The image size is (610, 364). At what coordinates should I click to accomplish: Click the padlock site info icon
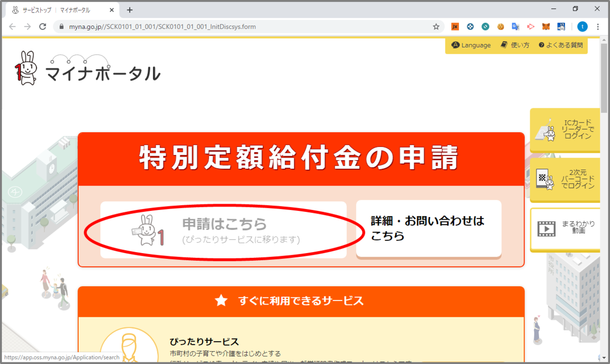[62, 26]
